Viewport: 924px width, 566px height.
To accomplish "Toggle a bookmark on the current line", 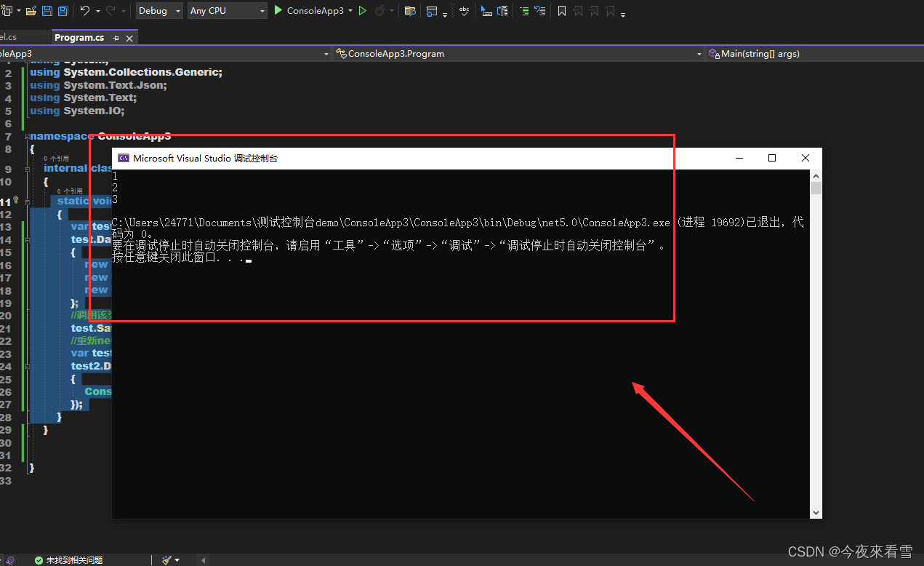I will [x=562, y=10].
